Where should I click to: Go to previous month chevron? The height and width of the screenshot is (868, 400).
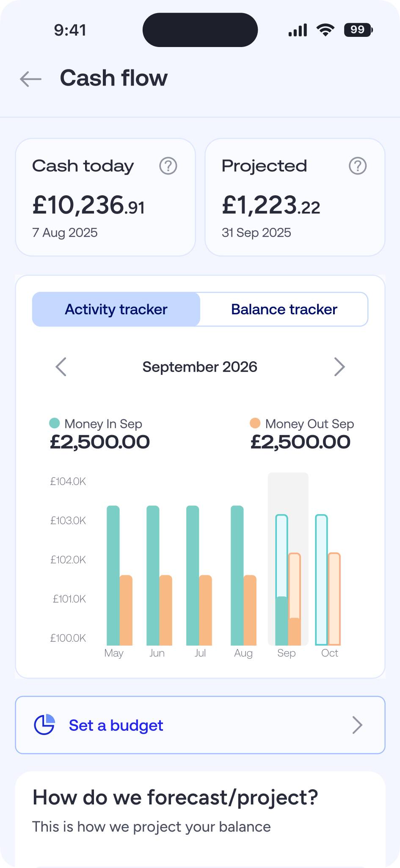click(61, 367)
